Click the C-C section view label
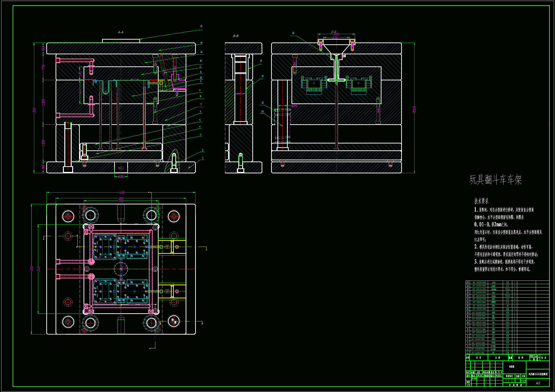The width and height of the screenshot is (555, 392). click(334, 32)
